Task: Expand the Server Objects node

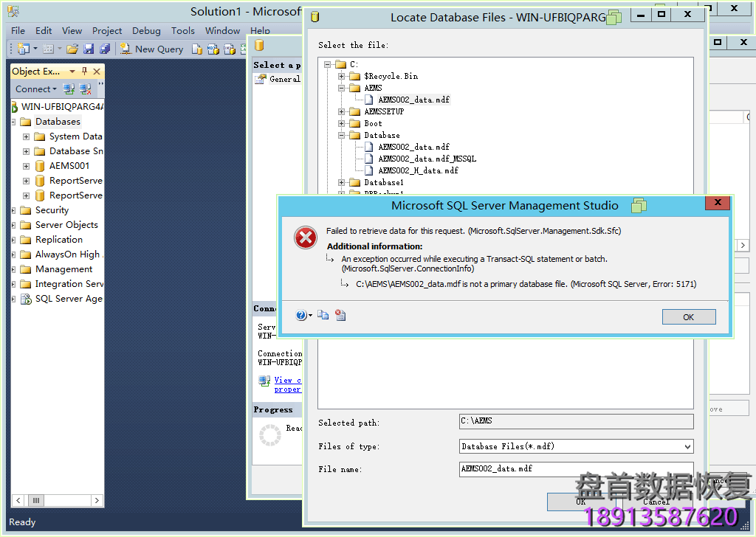Action: (x=13, y=225)
